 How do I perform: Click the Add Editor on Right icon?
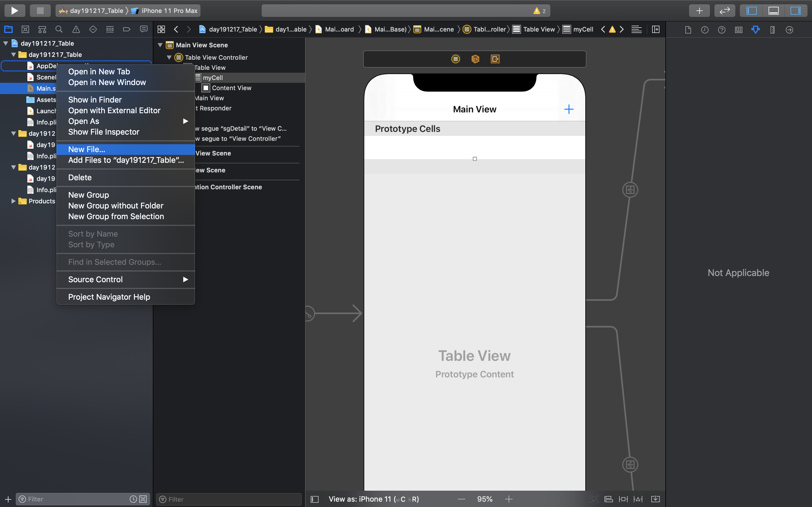pyautogui.click(x=656, y=30)
